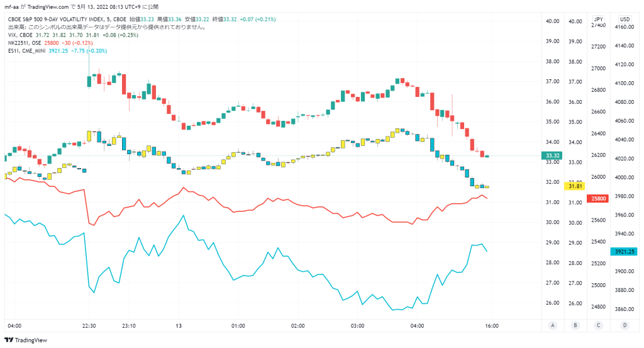Click the 16:00 time axis label
644x348 pixels.
coord(492,326)
